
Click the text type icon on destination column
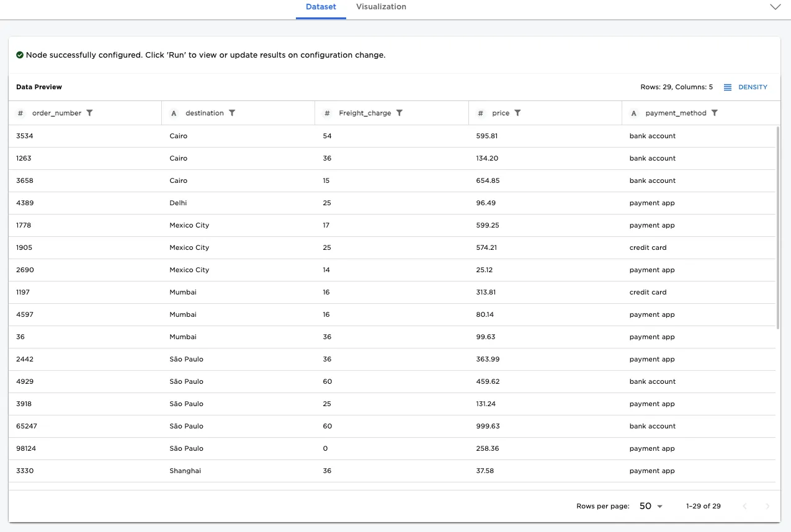pyautogui.click(x=174, y=113)
